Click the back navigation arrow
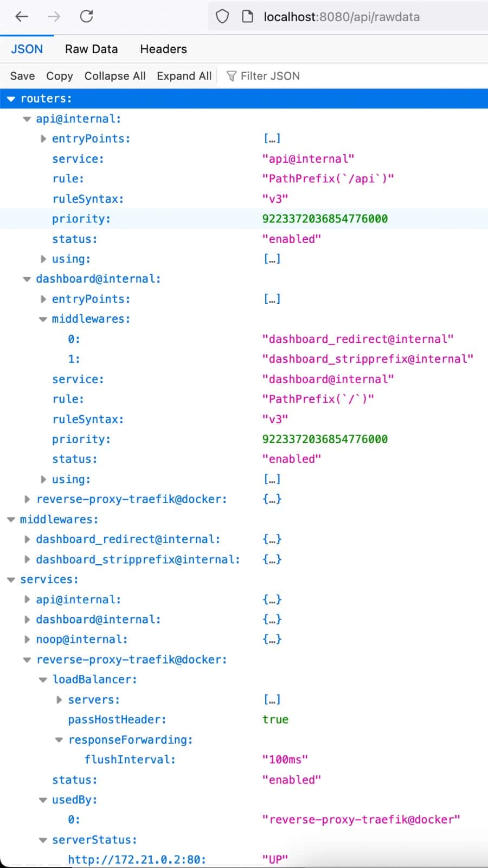The image size is (488, 868). click(21, 16)
